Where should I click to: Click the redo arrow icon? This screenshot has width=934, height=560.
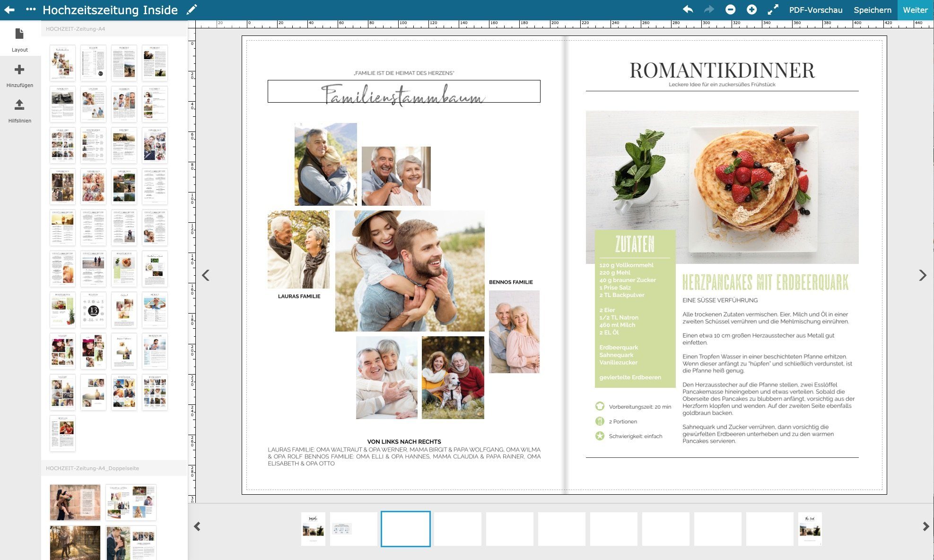tap(709, 9)
